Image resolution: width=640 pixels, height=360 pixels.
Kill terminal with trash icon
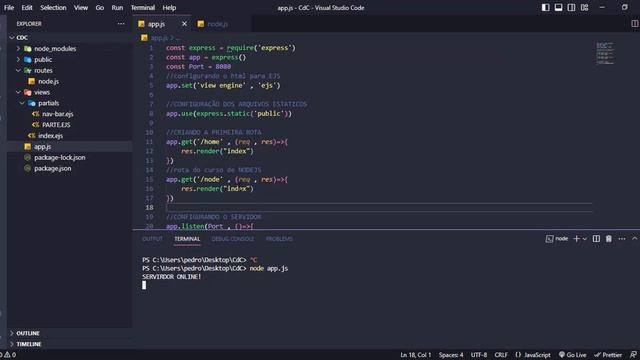pos(609,239)
